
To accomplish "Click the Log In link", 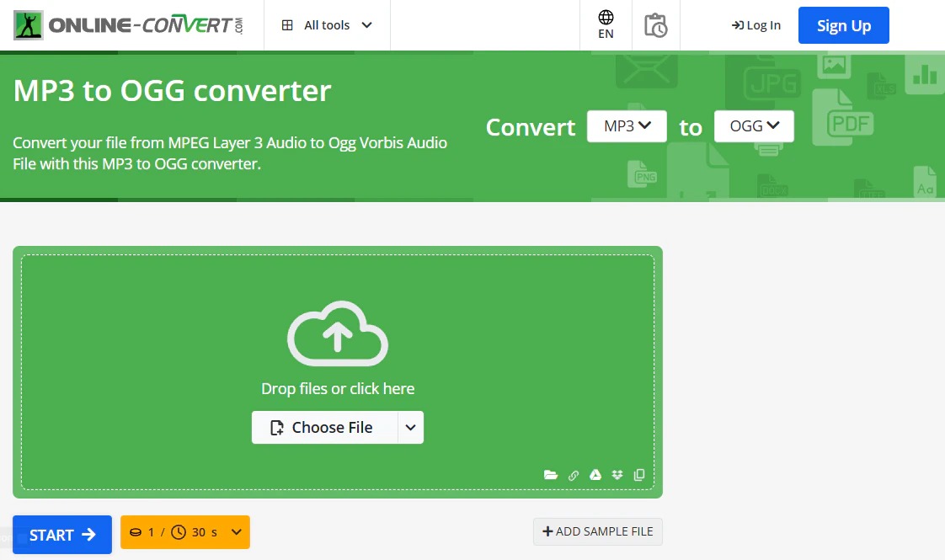I will click(755, 25).
